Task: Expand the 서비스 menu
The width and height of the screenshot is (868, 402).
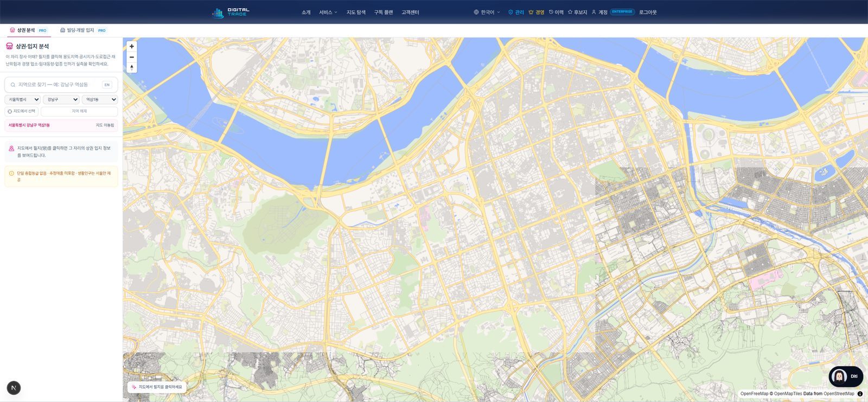Action: click(328, 12)
